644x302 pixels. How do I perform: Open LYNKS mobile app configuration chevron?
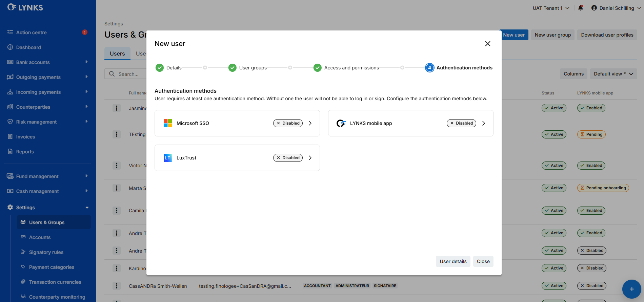click(484, 123)
